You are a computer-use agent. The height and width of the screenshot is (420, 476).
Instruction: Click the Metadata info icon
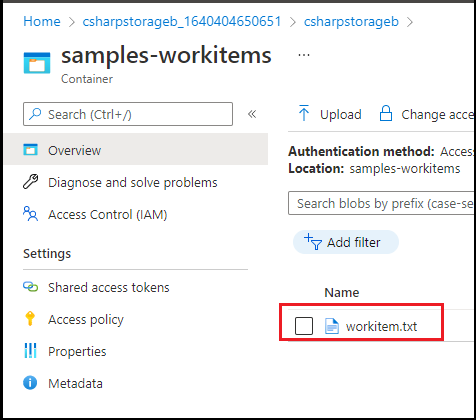point(30,383)
